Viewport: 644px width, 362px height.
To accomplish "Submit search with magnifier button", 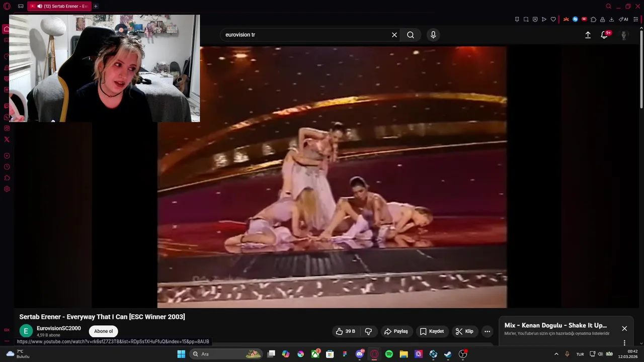I will point(411,35).
